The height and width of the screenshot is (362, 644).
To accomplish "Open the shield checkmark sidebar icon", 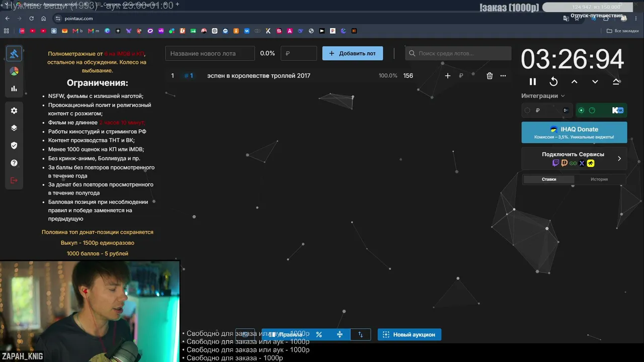I will 14,145.
